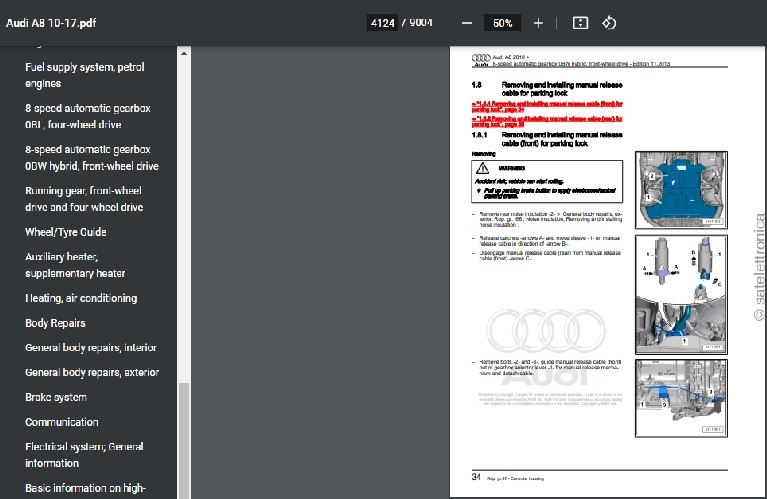Select 'General body repairs, exterior' bookmark

click(x=92, y=372)
